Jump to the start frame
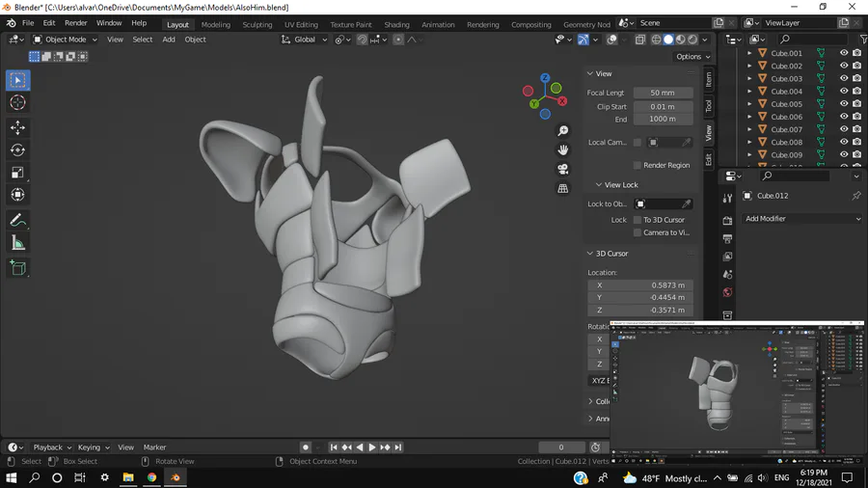 click(334, 447)
